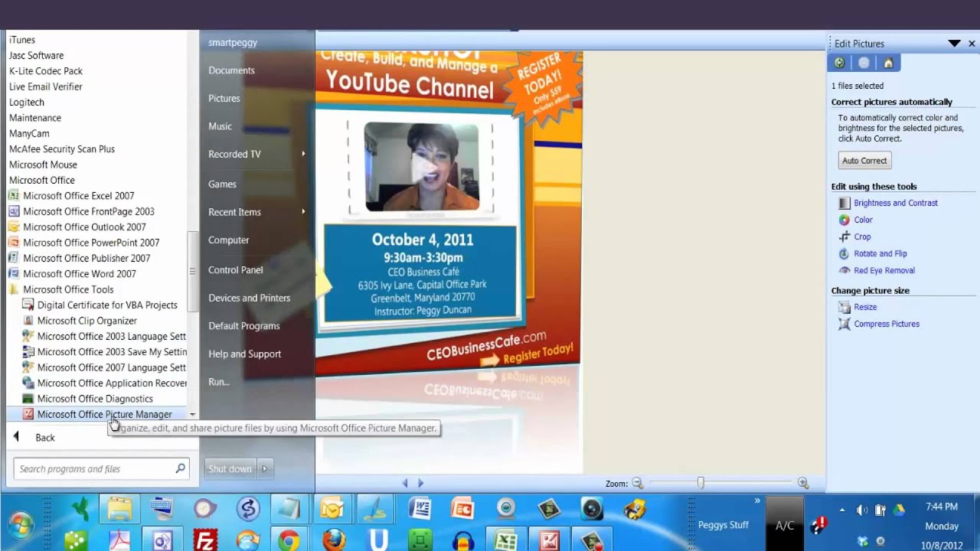Open Edit Pictures task pane dropdown

coord(954,44)
